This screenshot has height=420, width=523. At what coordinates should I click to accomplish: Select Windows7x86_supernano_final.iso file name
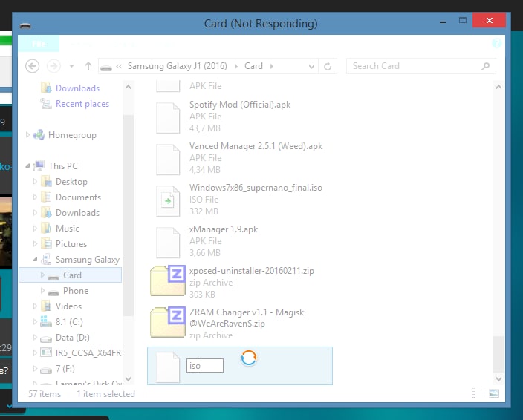click(256, 188)
